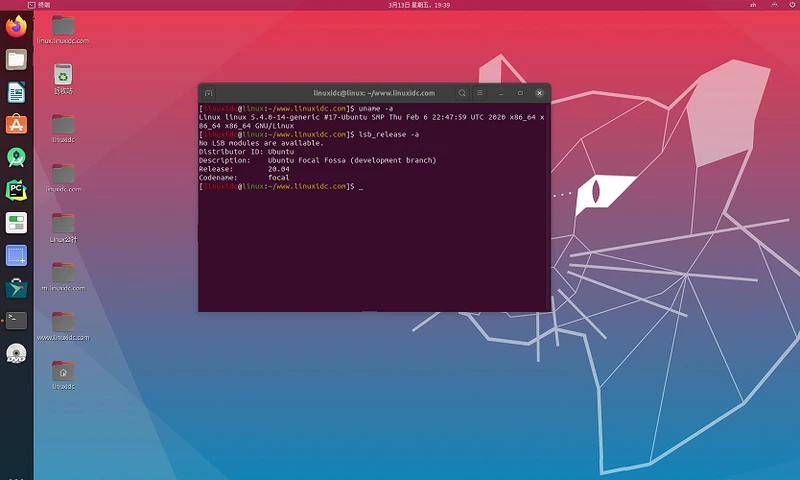Screen dimensions: 800x480
Task: Open Firefox from the dock
Action: [x=16, y=27]
